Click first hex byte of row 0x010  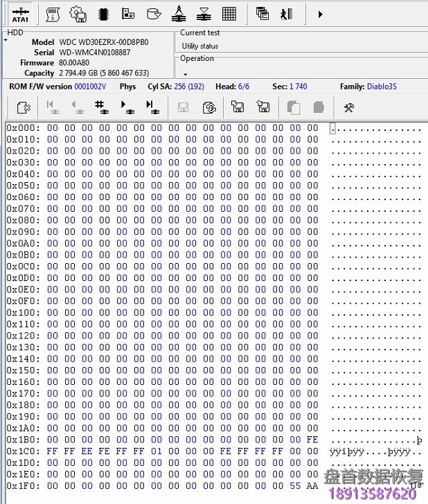(x=53, y=140)
